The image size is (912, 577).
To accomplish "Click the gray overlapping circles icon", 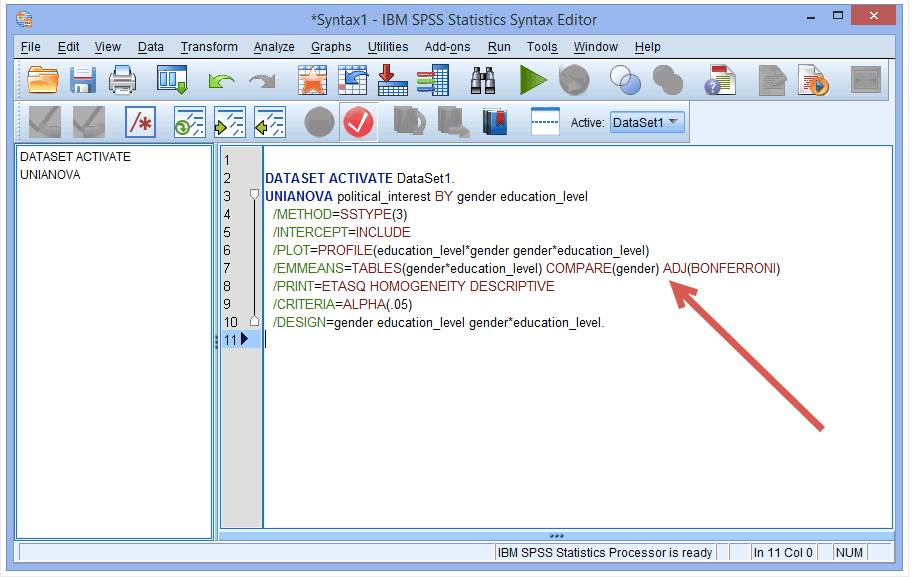I will pos(667,80).
